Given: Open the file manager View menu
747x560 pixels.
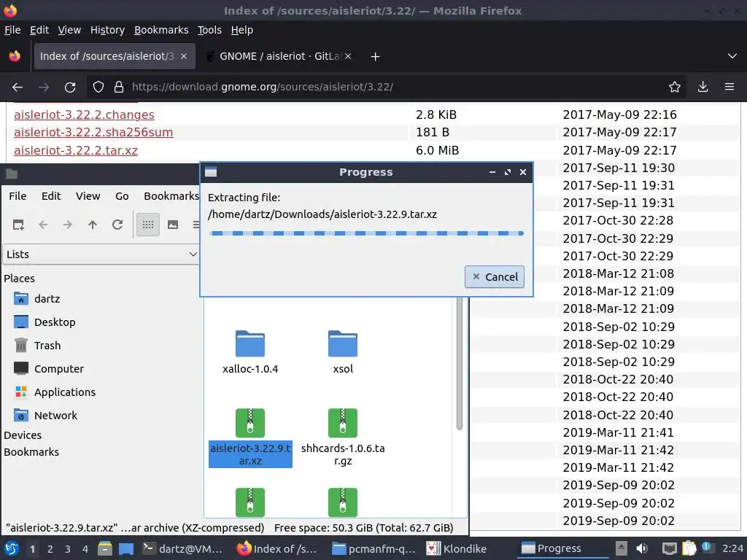Looking at the screenshot, I should pyautogui.click(x=88, y=196).
